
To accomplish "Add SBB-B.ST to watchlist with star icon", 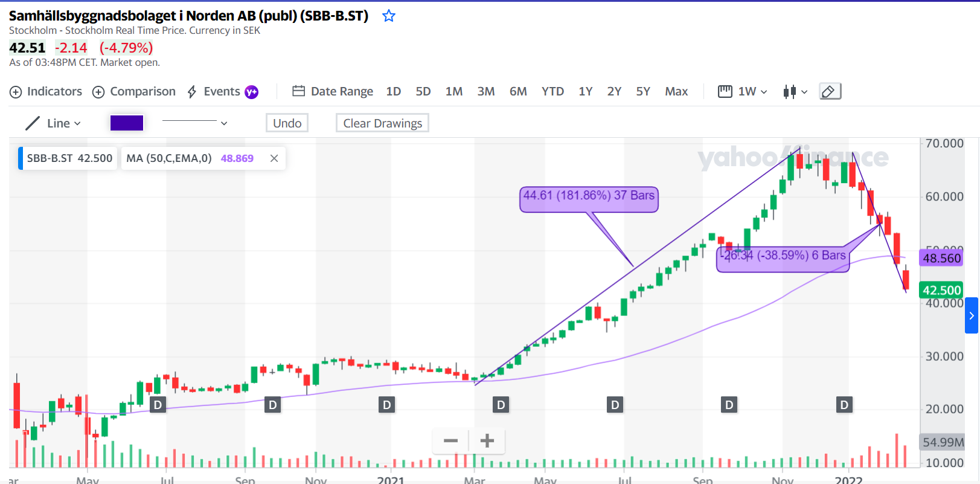I will click(x=389, y=16).
